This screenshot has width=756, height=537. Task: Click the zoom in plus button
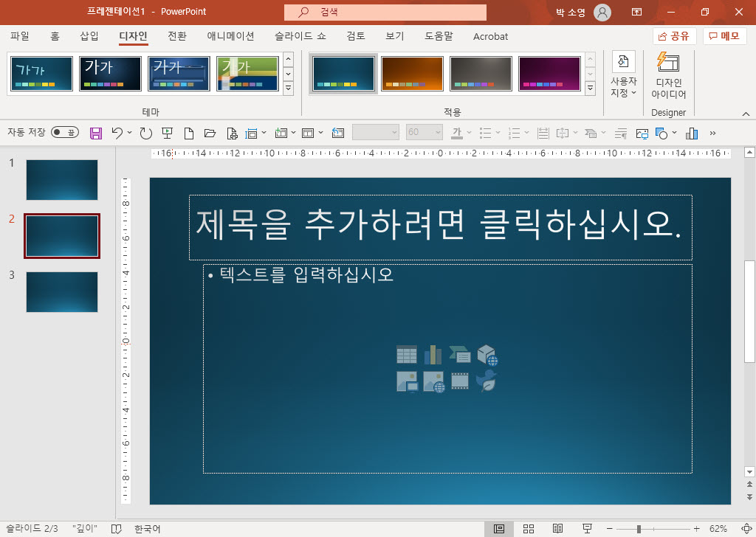pos(696,529)
